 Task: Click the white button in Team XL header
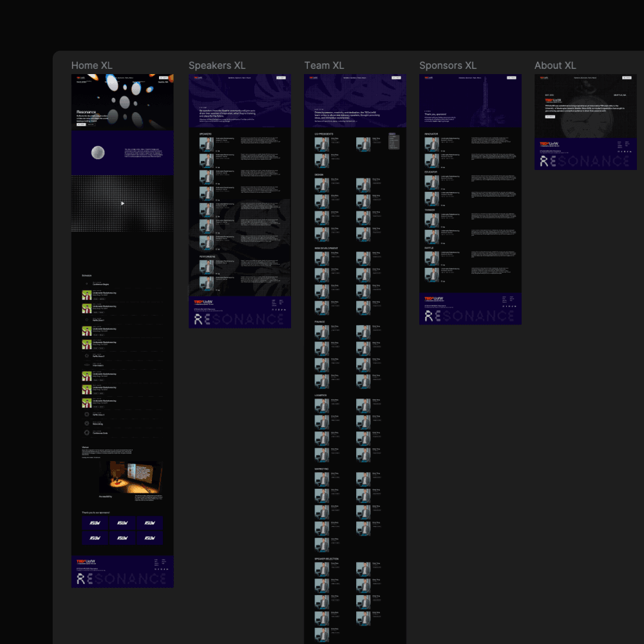pyautogui.click(x=396, y=78)
